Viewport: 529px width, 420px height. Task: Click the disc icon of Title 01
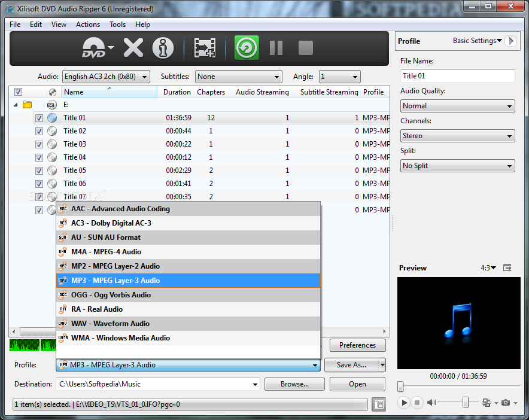pyautogui.click(x=52, y=118)
